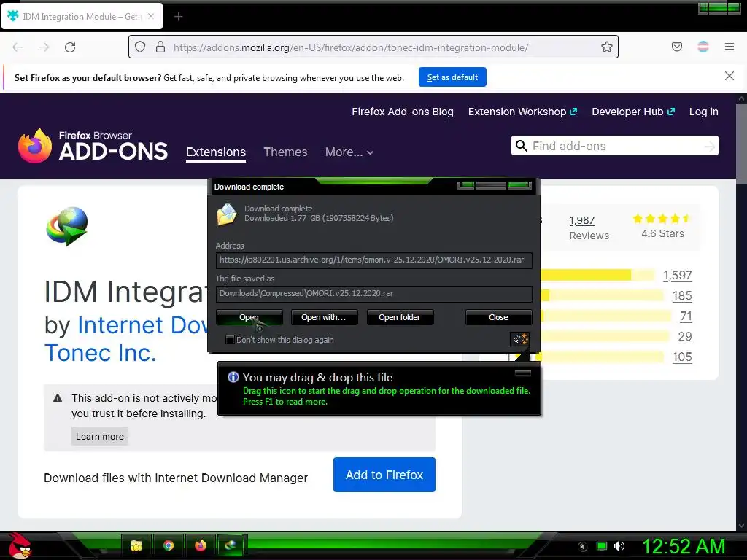Open the 1,987 Reviews link
This screenshot has height=560, width=747.
click(x=589, y=227)
